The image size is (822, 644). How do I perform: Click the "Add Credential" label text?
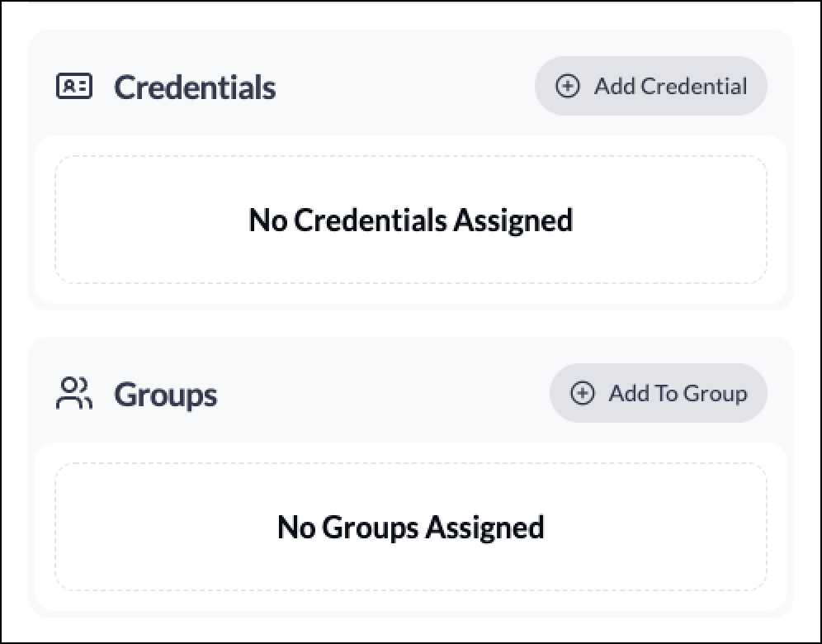[670, 87]
